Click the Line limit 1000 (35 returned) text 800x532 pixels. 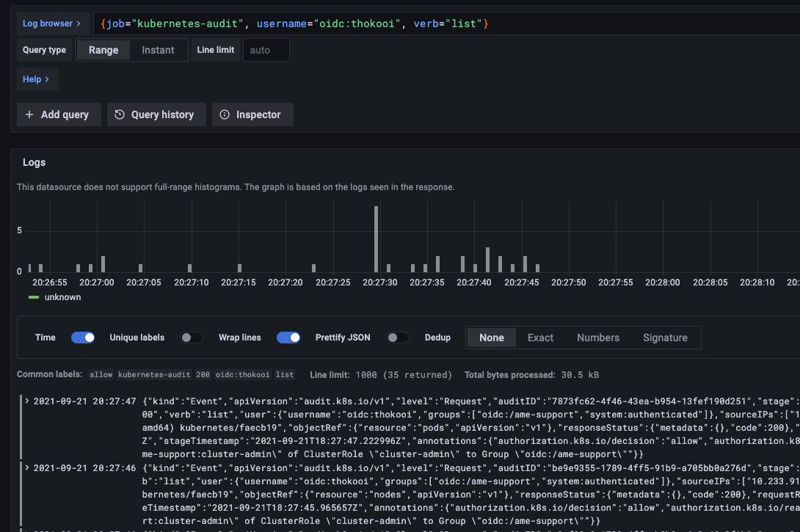tap(381, 375)
